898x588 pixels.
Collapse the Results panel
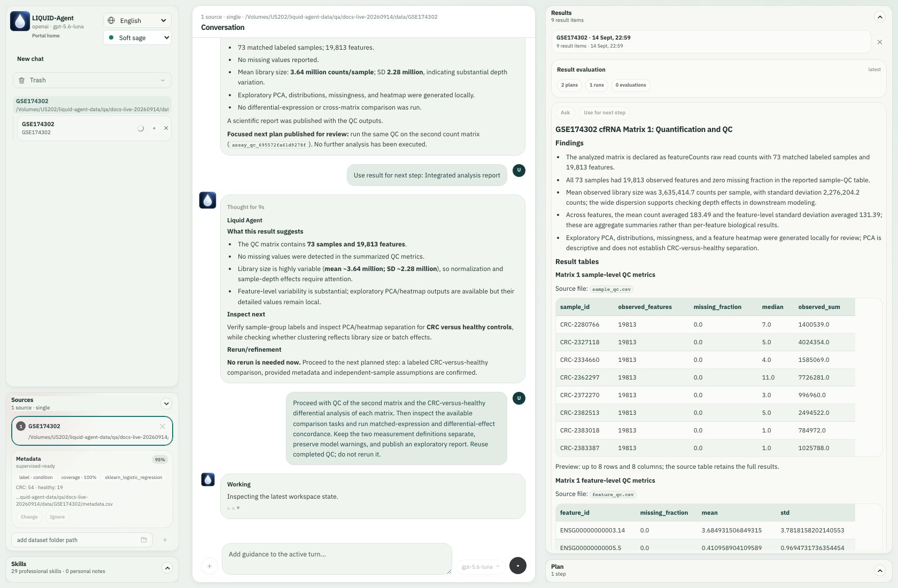tap(880, 17)
